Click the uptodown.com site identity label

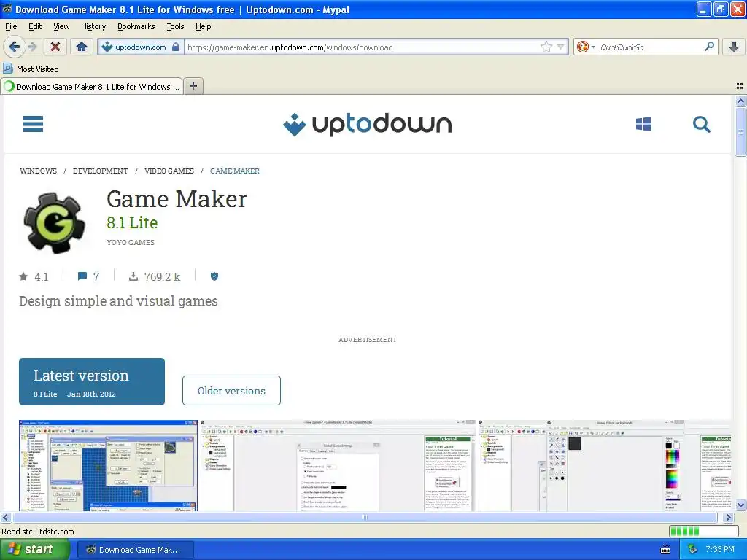(x=141, y=47)
